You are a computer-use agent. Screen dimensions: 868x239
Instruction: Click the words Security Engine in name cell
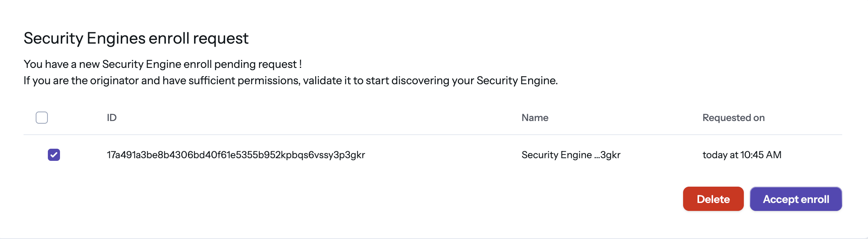(x=556, y=155)
